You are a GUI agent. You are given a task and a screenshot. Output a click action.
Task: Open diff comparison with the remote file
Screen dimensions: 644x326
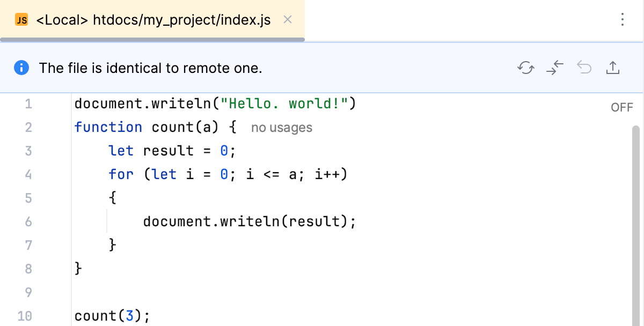[x=555, y=68]
